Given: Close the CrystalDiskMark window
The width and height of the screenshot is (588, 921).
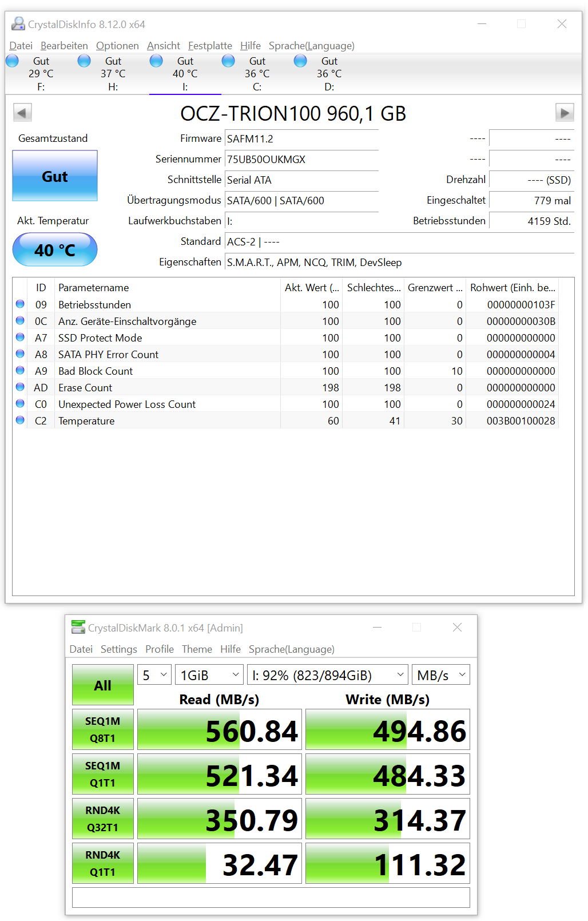Looking at the screenshot, I should [457, 628].
